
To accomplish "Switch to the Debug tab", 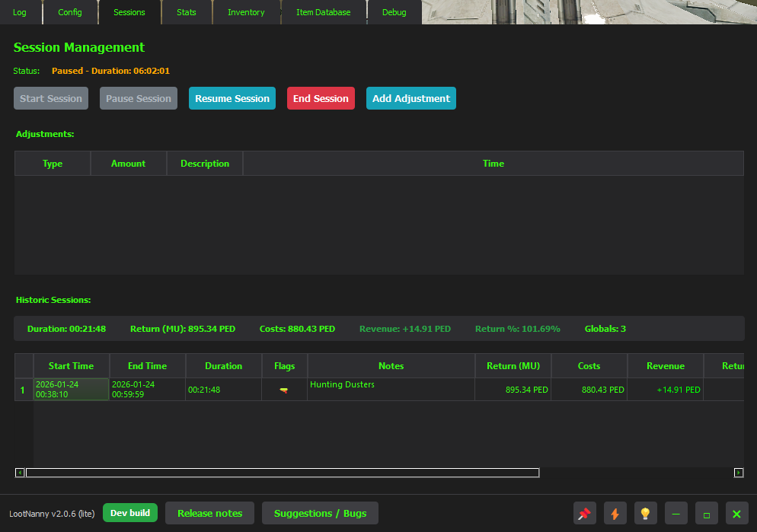I will 394,12.
